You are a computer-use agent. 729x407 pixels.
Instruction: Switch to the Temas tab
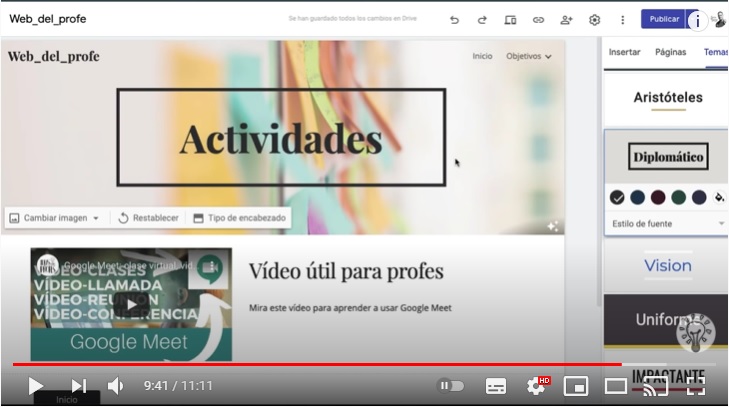tap(716, 52)
